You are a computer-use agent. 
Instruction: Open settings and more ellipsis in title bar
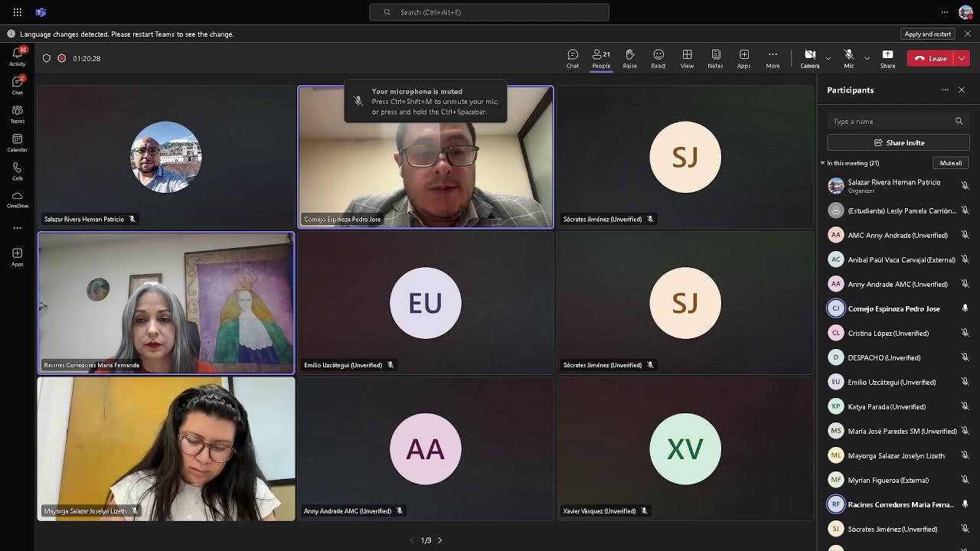click(945, 12)
